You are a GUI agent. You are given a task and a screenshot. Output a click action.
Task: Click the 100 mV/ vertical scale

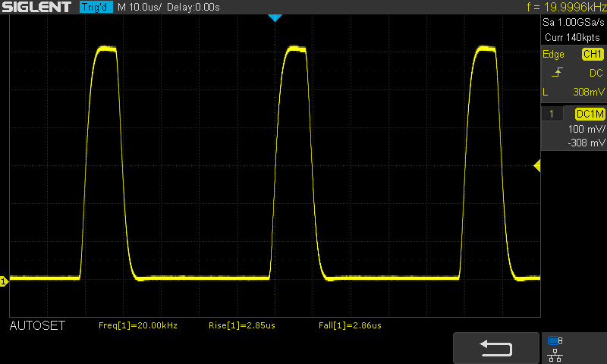pyautogui.click(x=586, y=129)
